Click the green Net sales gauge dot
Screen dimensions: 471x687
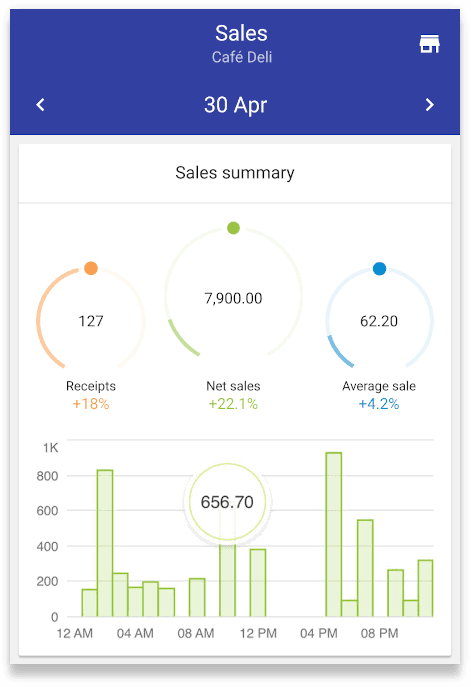(234, 228)
